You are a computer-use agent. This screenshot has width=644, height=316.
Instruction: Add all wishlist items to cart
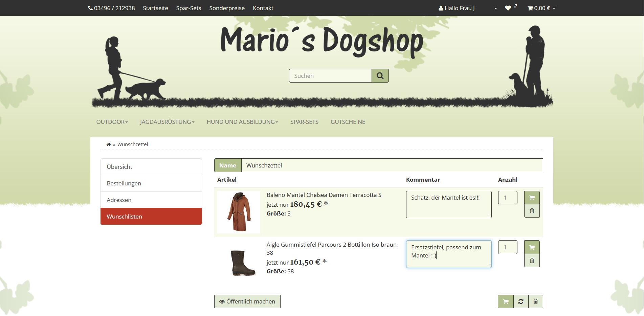click(x=506, y=301)
